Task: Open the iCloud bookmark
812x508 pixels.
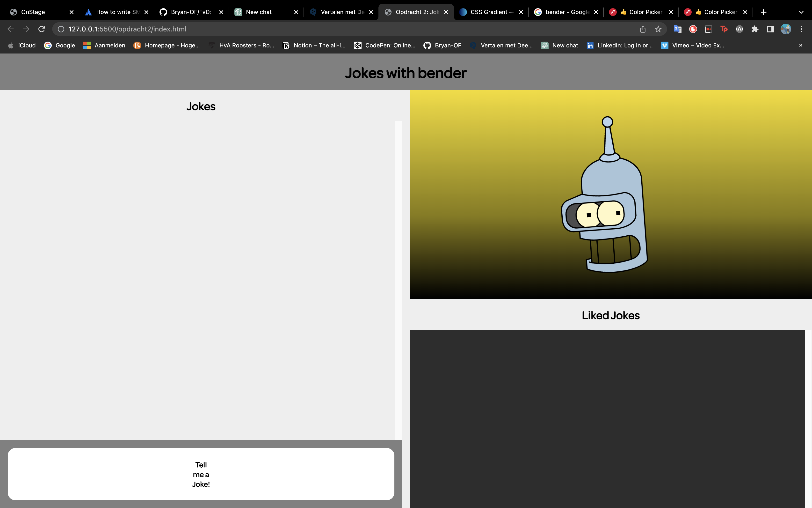Action: point(22,45)
